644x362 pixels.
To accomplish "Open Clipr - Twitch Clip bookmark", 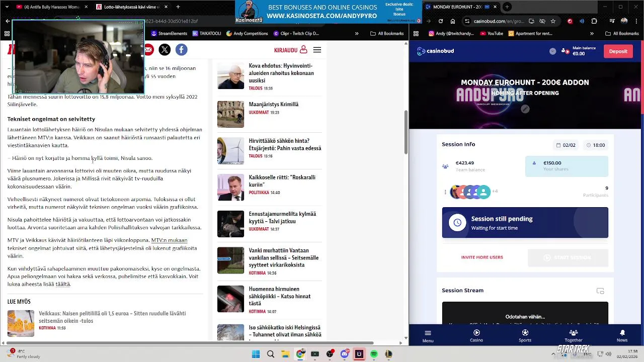I will click(x=296, y=33).
